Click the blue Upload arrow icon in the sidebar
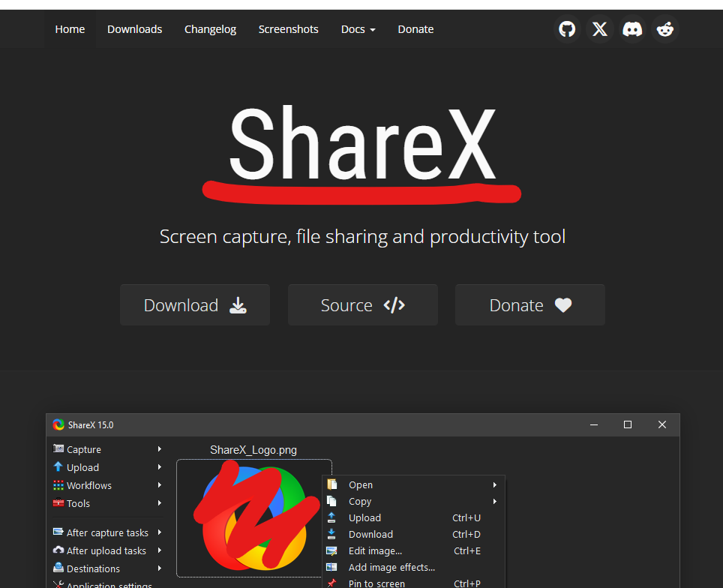Screen dimensions: 723x588 coord(58,466)
